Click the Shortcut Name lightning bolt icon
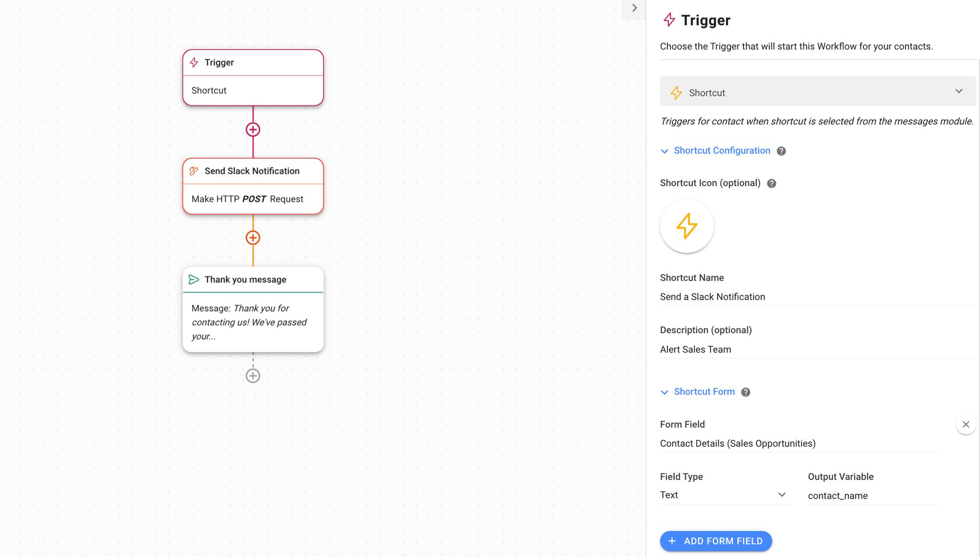 686,226
